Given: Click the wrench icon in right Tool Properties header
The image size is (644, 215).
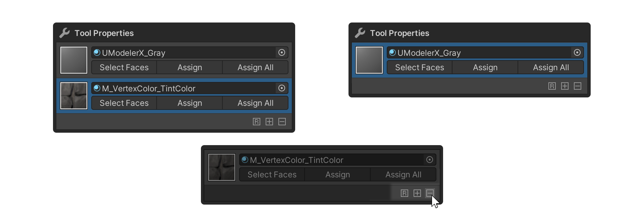Looking at the screenshot, I should [x=360, y=33].
